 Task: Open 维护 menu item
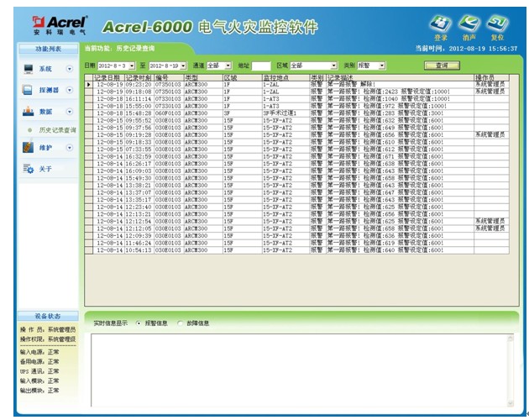pos(45,148)
